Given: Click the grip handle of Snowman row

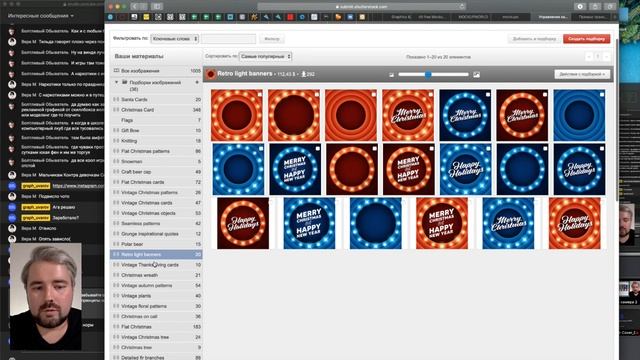Looking at the screenshot, I should [x=116, y=161].
